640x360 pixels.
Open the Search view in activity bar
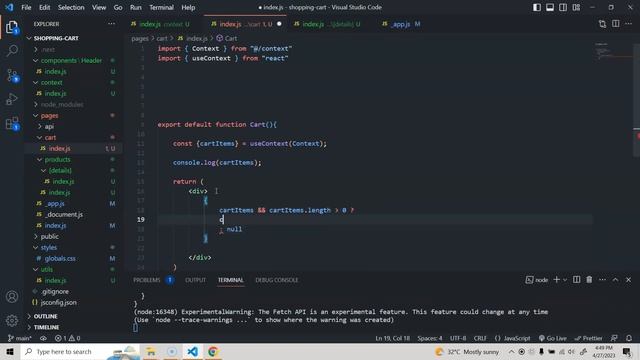click(12, 51)
